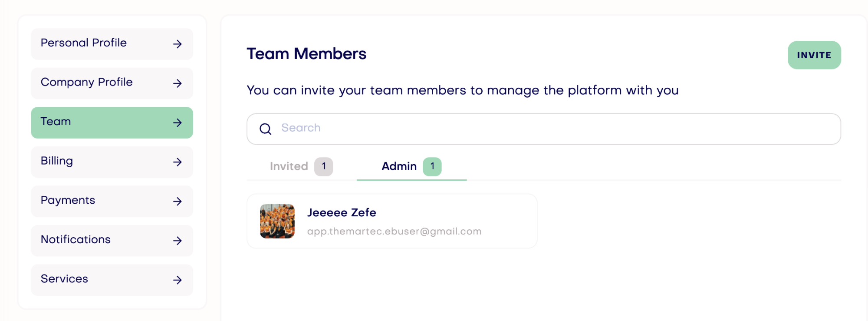Focus the team member Search field
Image resolution: width=868 pixels, height=321 pixels.
(543, 129)
